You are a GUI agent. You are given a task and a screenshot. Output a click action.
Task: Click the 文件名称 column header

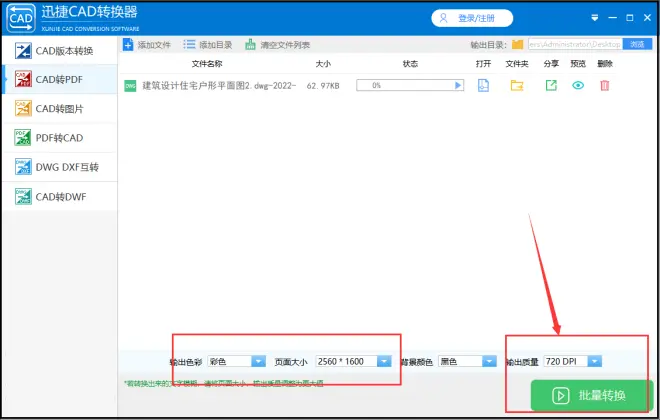point(207,64)
